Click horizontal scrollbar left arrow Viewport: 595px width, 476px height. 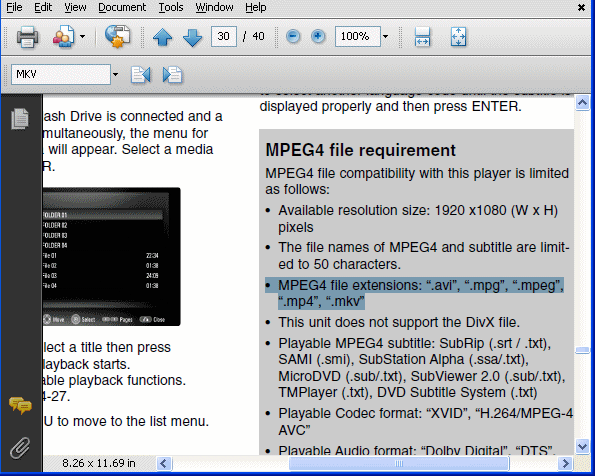tap(164, 463)
